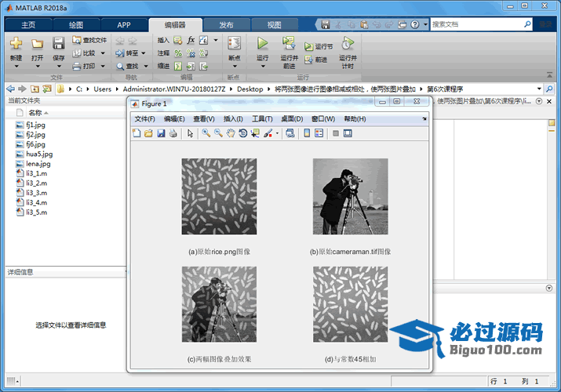Expand the Compare (比较) dropdown
The image size is (561, 392).
pos(102,53)
